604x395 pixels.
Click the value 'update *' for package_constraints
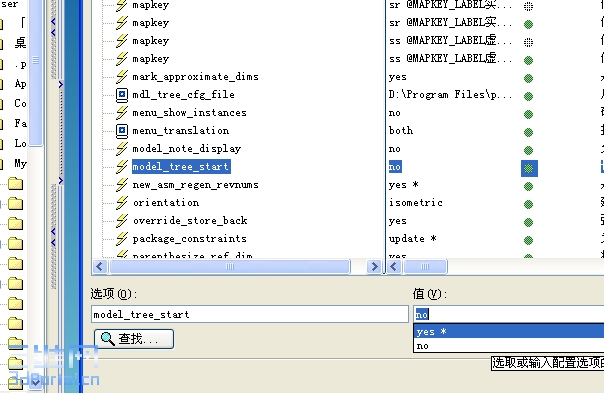[413, 239]
